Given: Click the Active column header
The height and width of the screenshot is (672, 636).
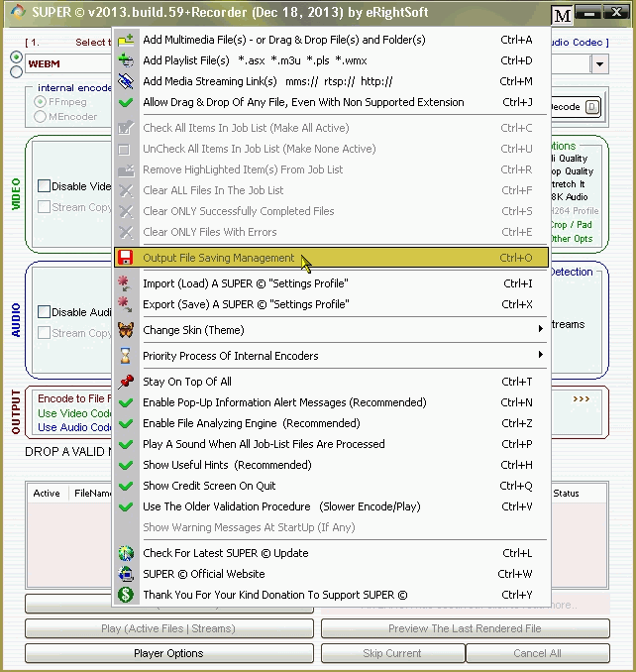Looking at the screenshot, I should coord(47,494).
